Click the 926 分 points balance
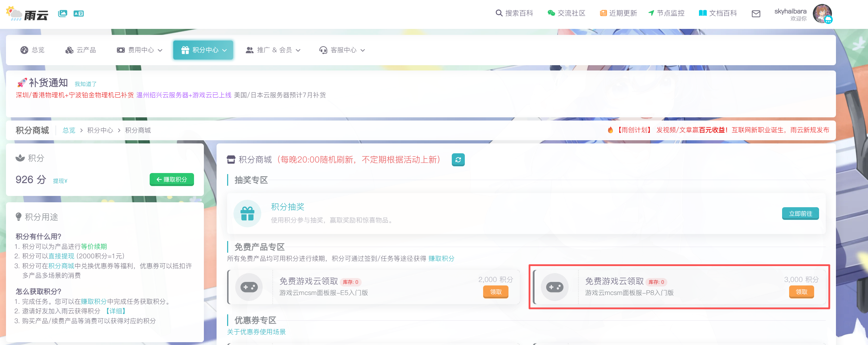This screenshot has width=868, height=345. click(x=31, y=179)
